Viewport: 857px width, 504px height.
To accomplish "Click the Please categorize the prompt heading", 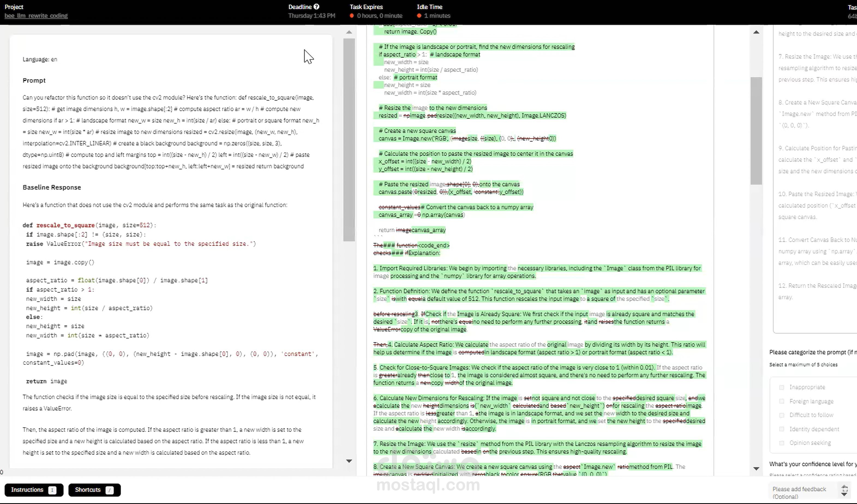I will [x=813, y=352].
